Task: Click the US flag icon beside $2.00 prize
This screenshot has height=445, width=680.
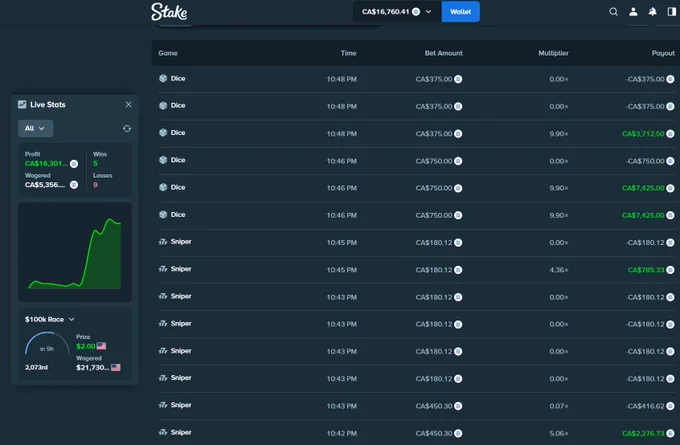Action: (101, 346)
